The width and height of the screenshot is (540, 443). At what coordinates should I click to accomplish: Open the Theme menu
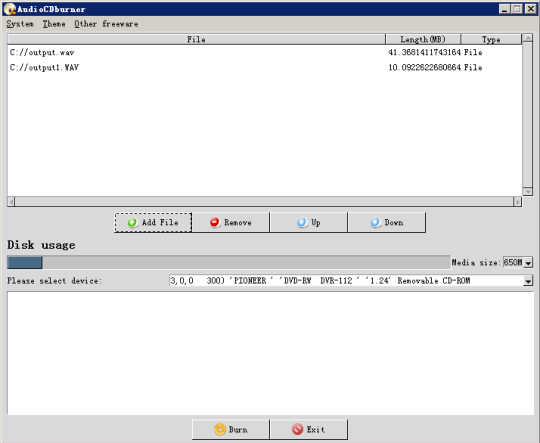point(54,24)
